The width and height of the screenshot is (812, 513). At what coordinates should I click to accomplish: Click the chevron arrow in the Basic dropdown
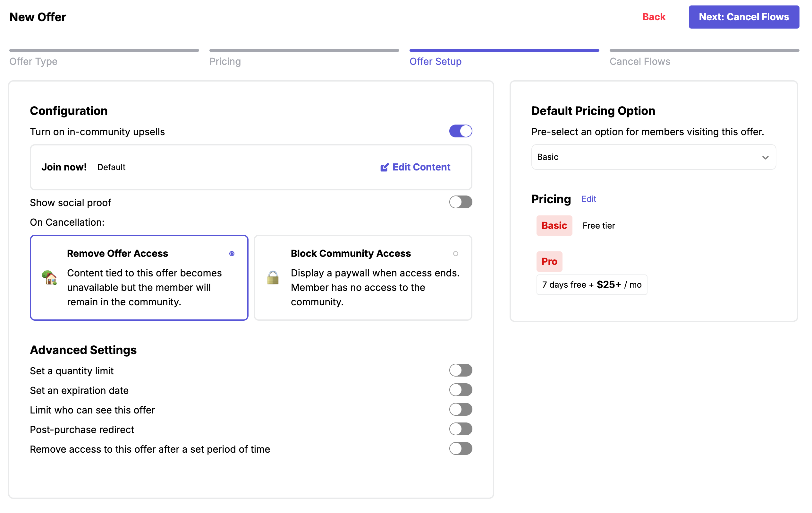click(765, 157)
